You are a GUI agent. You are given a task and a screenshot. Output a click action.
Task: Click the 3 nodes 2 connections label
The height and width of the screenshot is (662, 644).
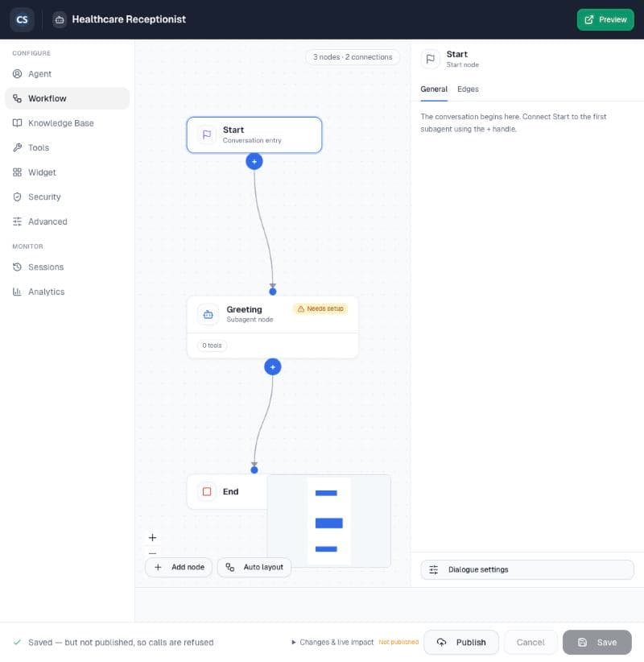(353, 57)
